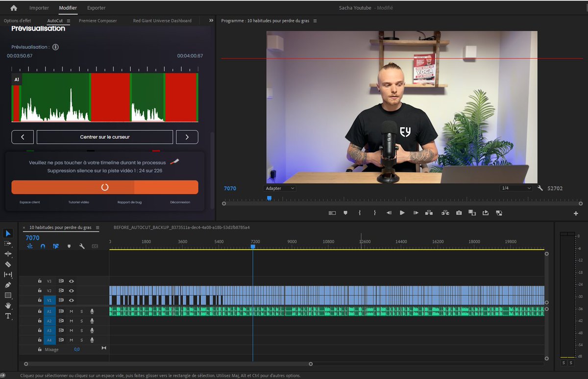Toggle lock on track V1
588x379 pixels.
[x=40, y=300]
